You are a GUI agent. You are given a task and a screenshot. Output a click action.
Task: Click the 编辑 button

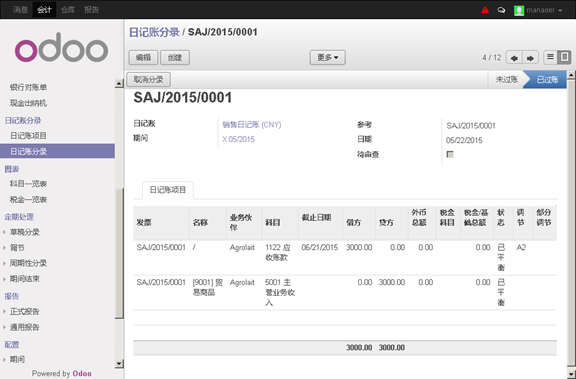click(x=143, y=58)
